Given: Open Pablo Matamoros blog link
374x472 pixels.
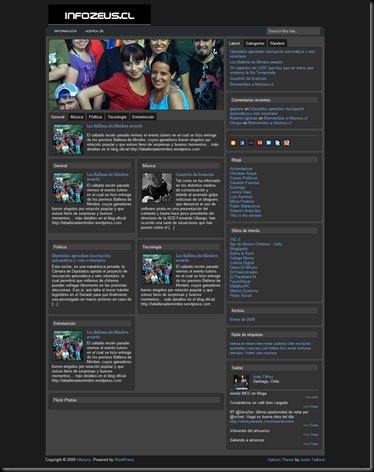Looking at the screenshot, I should (x=245, y=206).
